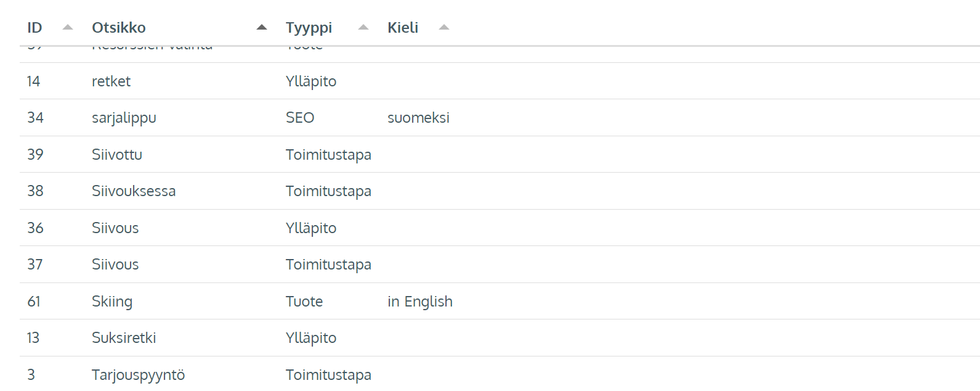Select Siivous row with ID 36
Image resolution: width=980 pixels, height=391 pixels.
point(500,228)
